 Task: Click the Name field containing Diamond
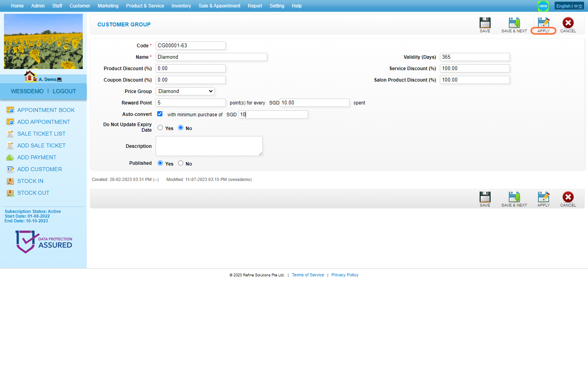(211, 57)
